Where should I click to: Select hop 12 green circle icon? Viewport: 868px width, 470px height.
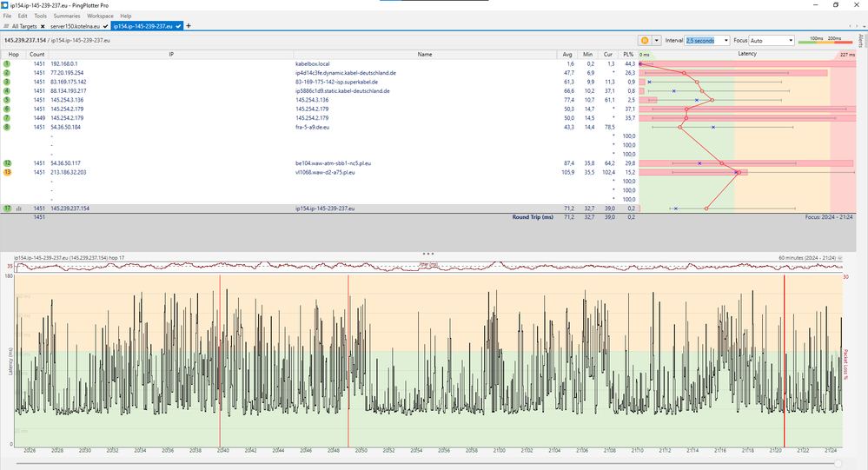tap(7, 163)
